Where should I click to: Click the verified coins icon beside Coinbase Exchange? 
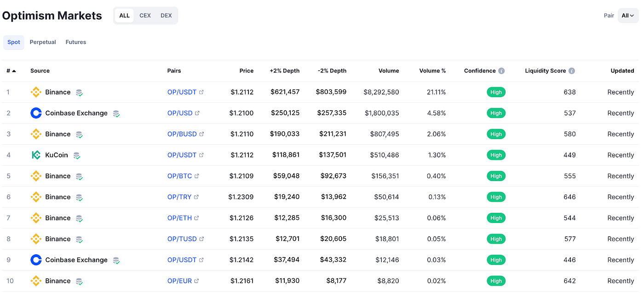(x=116, y=113)
